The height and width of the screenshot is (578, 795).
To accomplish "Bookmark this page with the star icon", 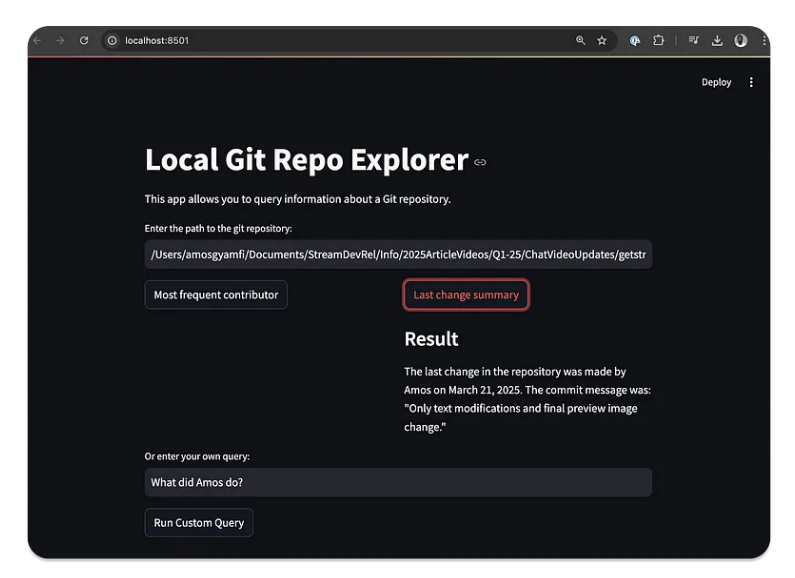I will coord(602,41).
